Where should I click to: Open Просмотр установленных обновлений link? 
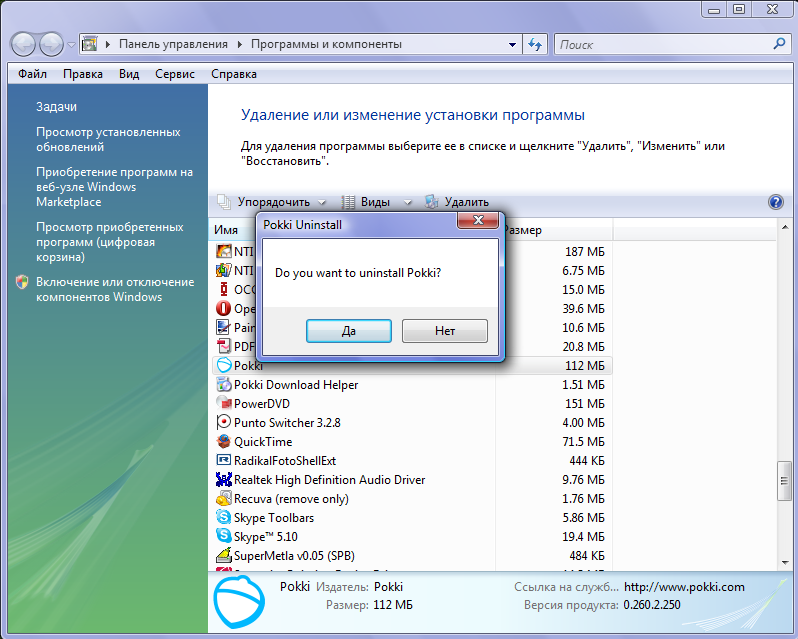[108, 139]
